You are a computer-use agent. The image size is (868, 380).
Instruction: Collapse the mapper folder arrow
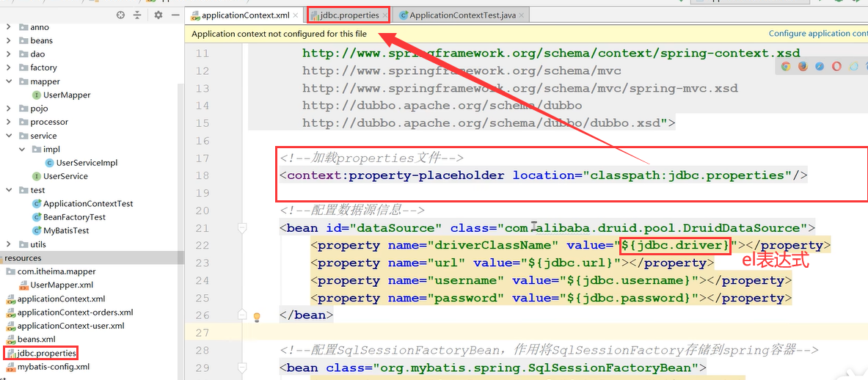[x=8, y=81]
